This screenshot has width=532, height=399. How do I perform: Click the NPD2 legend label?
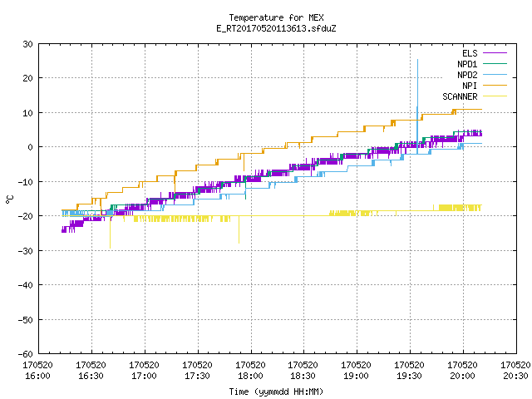click(x=467, y=75)
